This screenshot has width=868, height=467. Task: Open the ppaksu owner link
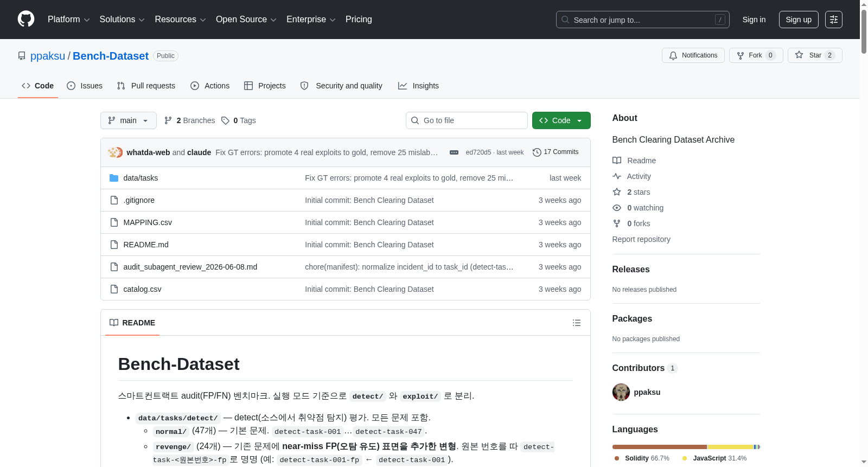coord(48,56)
